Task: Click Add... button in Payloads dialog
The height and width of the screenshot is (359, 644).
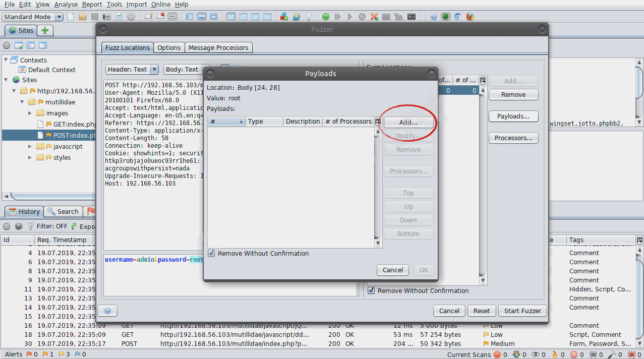Action: coord(408,123)
